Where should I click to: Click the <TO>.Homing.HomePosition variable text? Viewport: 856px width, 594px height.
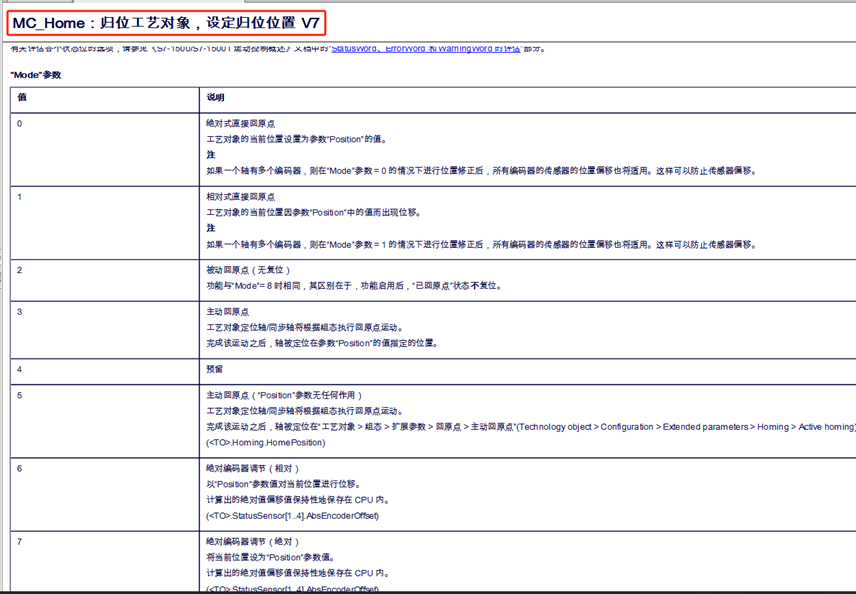point(265,442)
